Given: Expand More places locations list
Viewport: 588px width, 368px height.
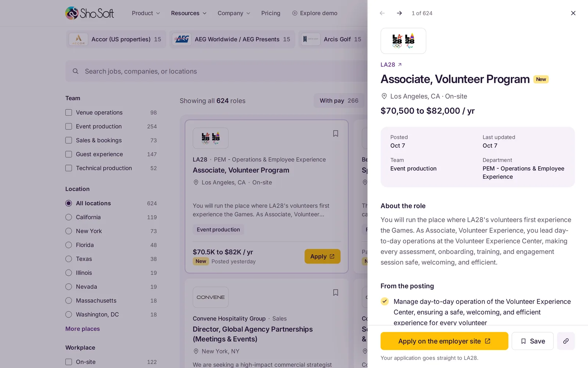Looking at the screenshot, I should (83, 329).
